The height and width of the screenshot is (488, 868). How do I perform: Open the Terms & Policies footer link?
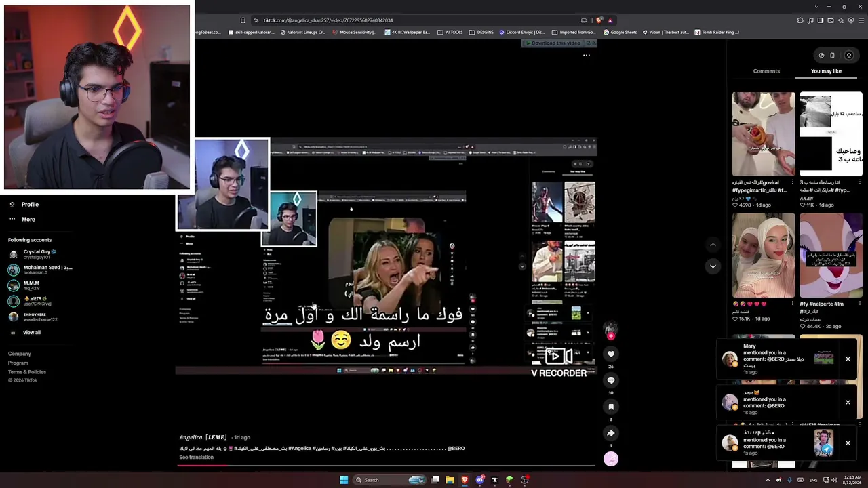point(27,372)
